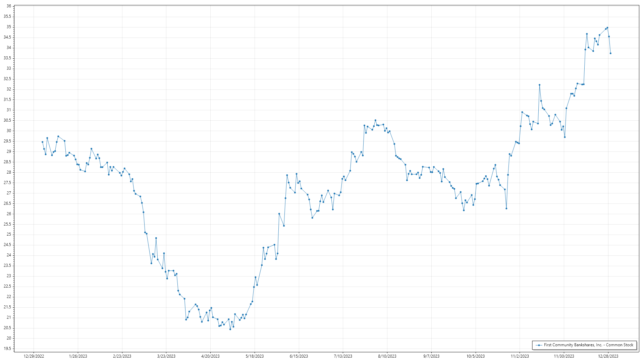Viewport: 644px width, 362px height.
Task: Click the 19.5 y-axis value label
Action: click(7, 349)
